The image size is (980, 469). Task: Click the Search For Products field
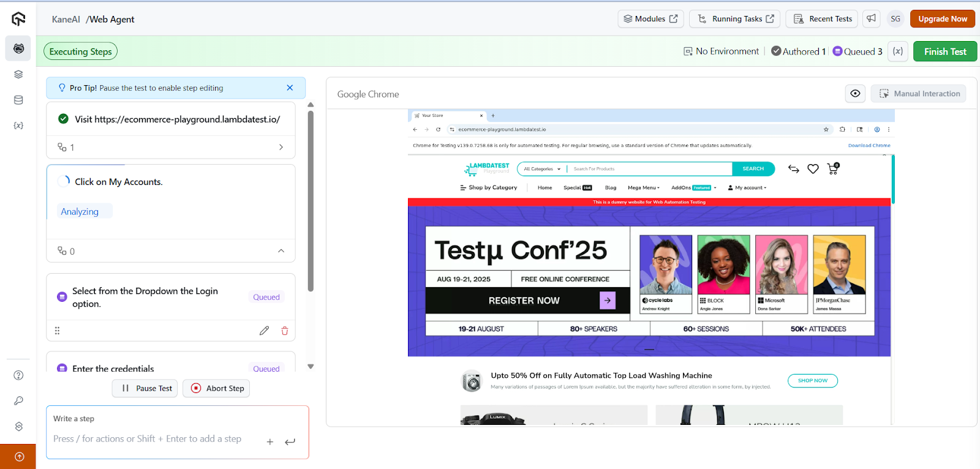[x=649, y=169]
